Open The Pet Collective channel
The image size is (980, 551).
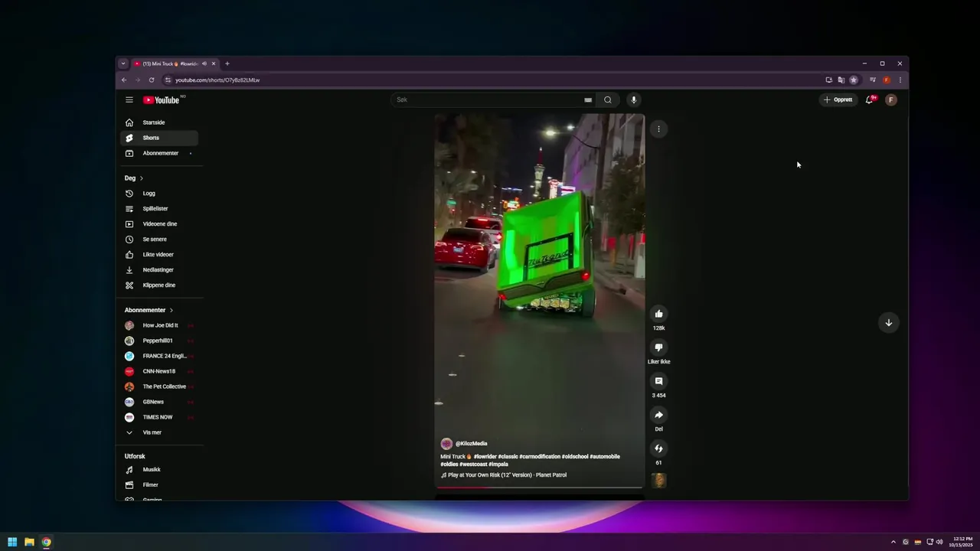[159, 386]
